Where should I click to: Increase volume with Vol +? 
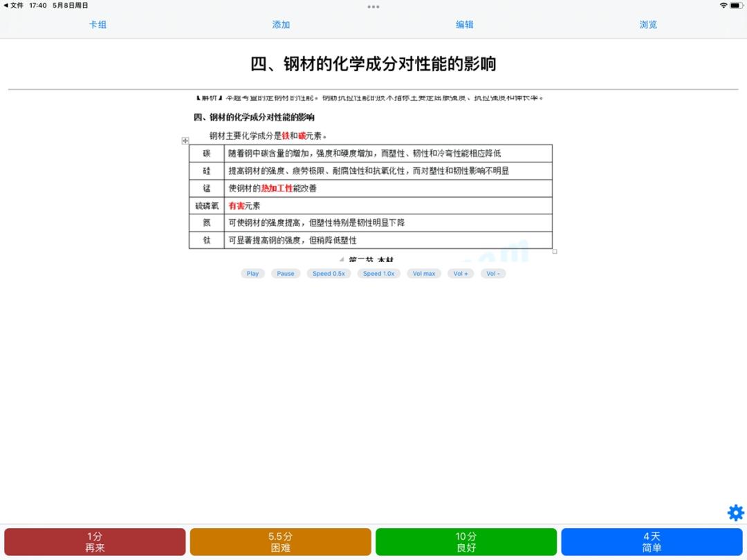pyautogui.click(x=461, y=273)
